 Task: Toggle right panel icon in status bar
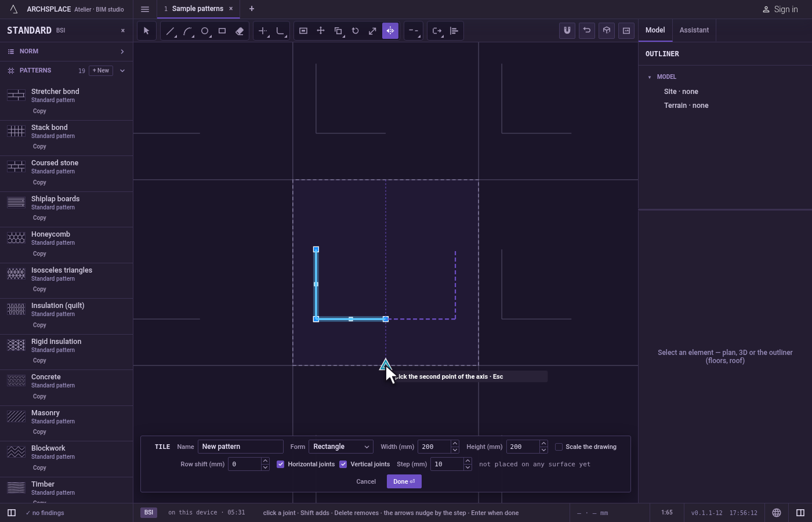[800, 513]
